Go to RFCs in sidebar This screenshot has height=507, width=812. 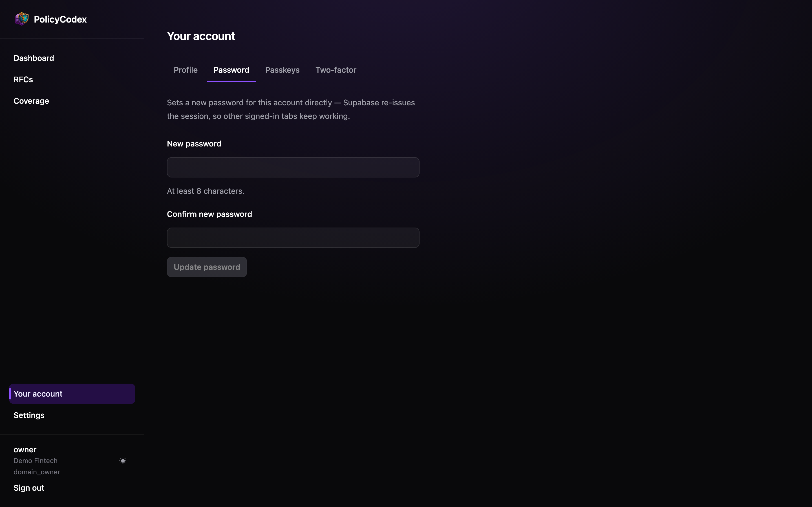23,79
